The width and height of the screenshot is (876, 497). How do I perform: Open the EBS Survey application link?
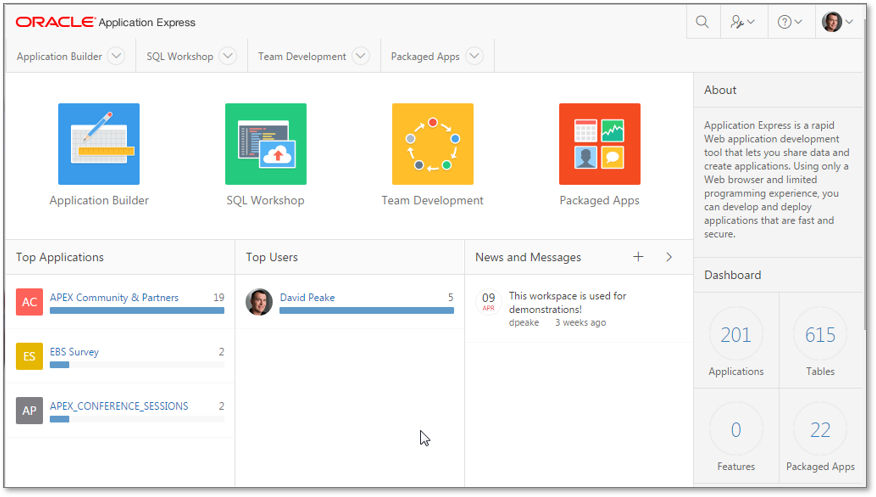[74, 352]
